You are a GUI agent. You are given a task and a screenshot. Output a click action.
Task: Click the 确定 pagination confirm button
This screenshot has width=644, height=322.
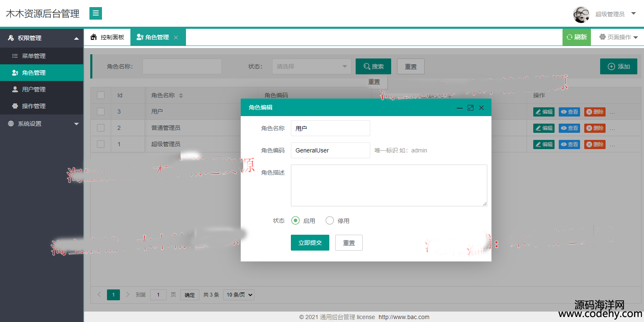[190, 295]
